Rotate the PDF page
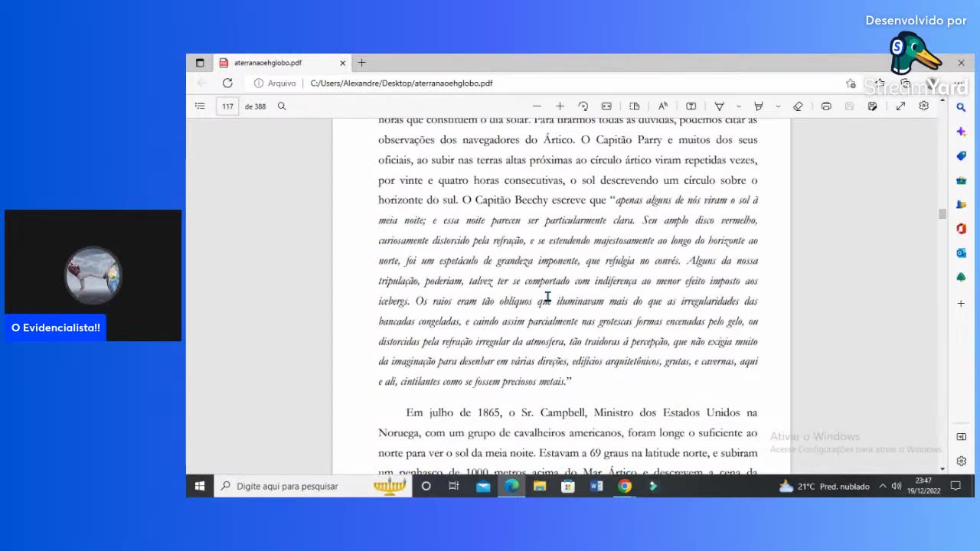The width and height of the screenshot is (980, 551). coord(583,106)
